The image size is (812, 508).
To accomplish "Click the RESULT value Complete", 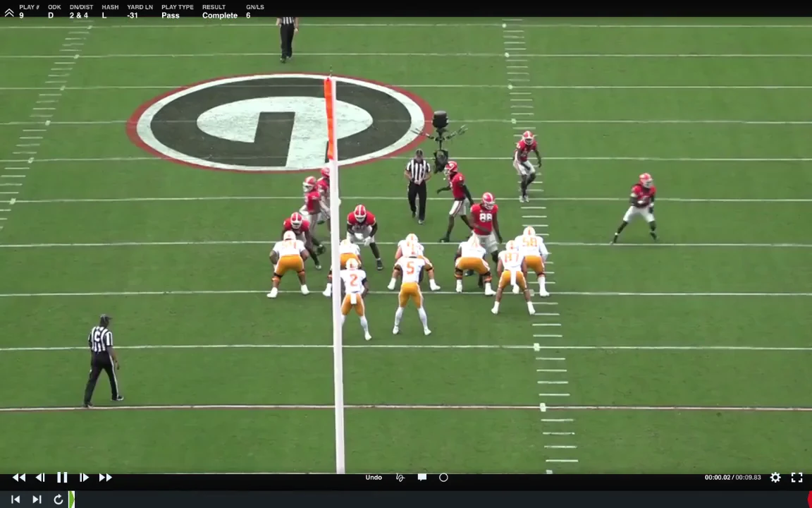I will [x=220, y=16].
